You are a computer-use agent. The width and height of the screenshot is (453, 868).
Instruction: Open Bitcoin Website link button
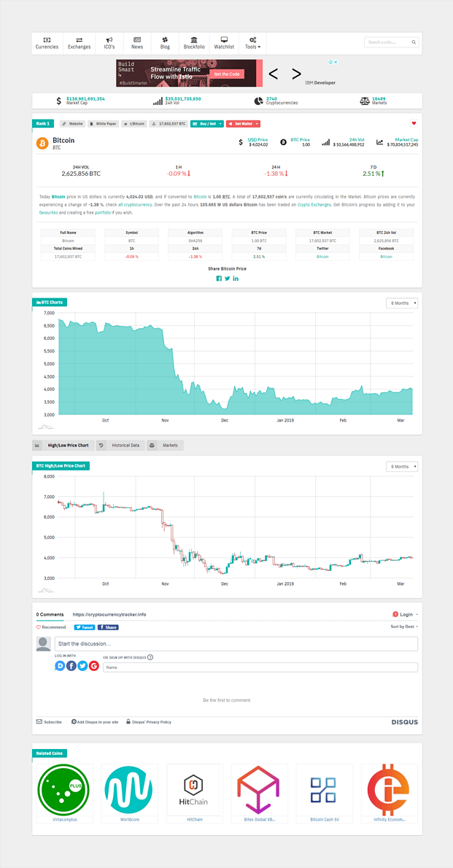(73, 124)
